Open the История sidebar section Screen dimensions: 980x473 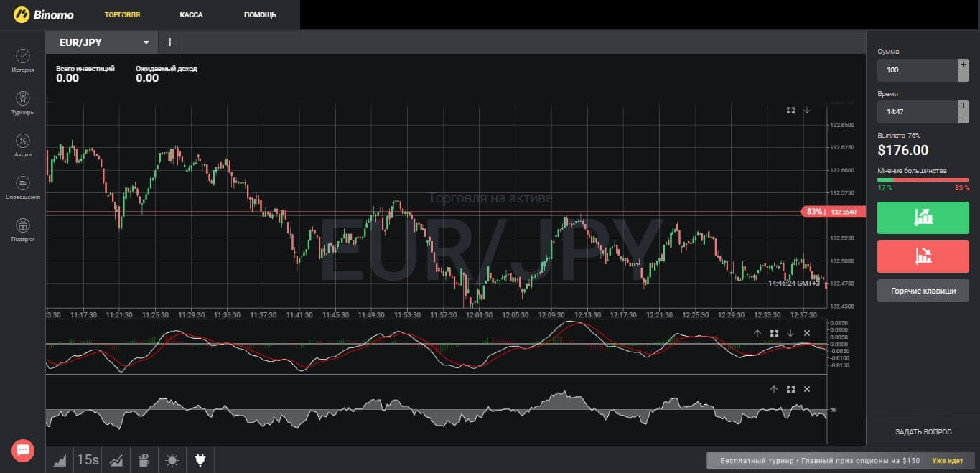(23, 60)
